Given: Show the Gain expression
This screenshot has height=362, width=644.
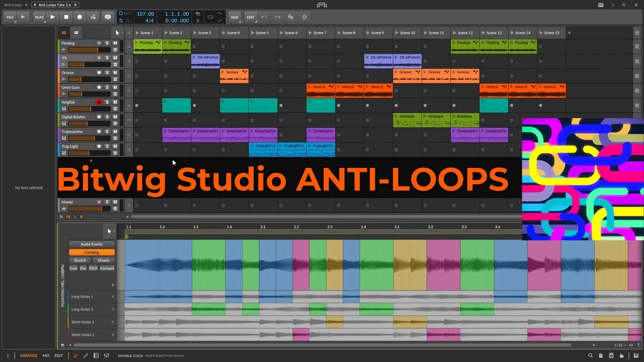Looking at the screenshot, I should (73, 268).
